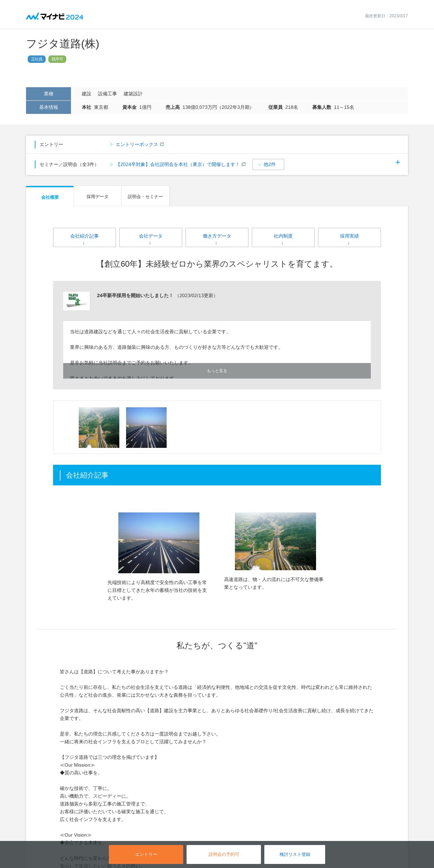The width and height of the screenshot is (434, 868).
Task: Click the 既卒可 tag badge
Action: 57,59
